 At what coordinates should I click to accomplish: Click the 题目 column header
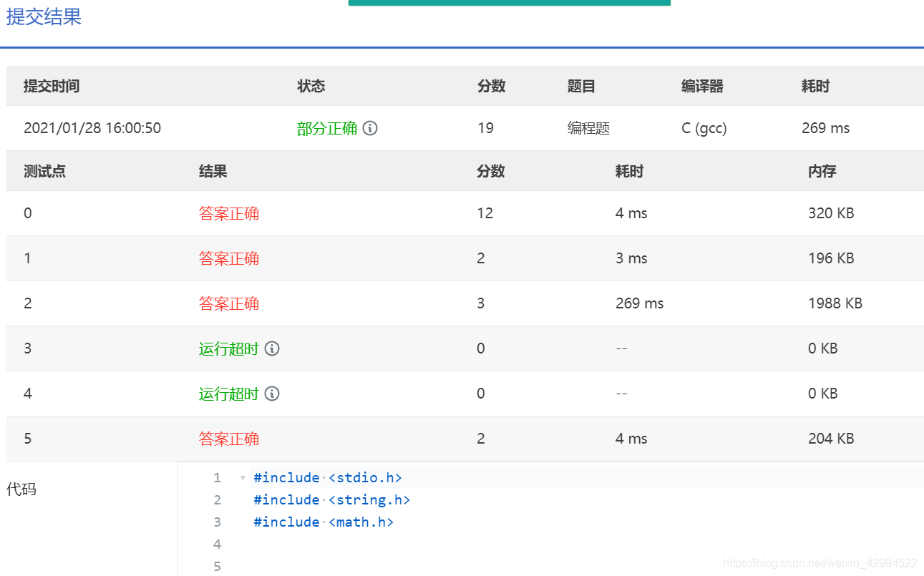click(581, 87)
